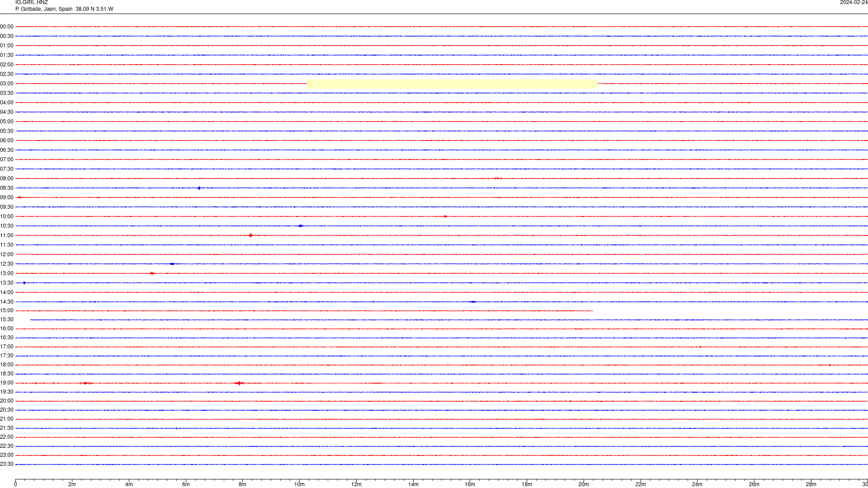
Task: Select the 22:00 time row label
Action: pos(7,437)
